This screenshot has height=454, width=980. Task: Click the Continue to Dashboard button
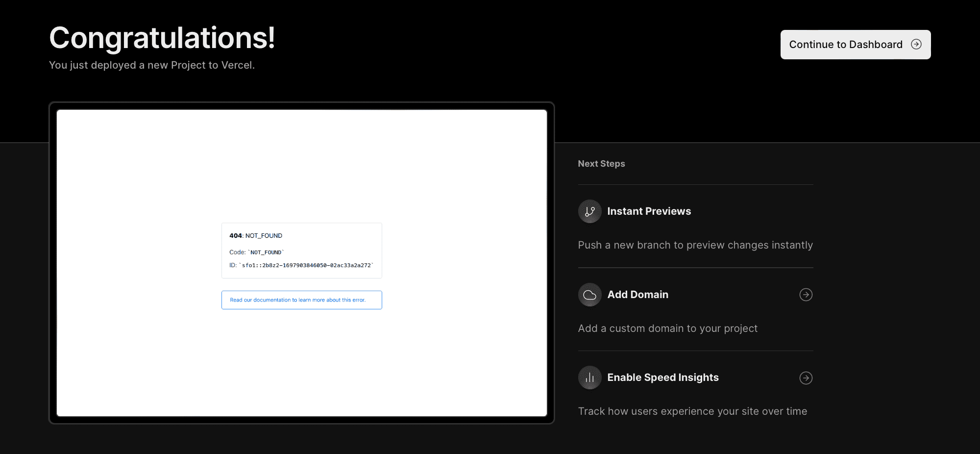coord(855,45)
